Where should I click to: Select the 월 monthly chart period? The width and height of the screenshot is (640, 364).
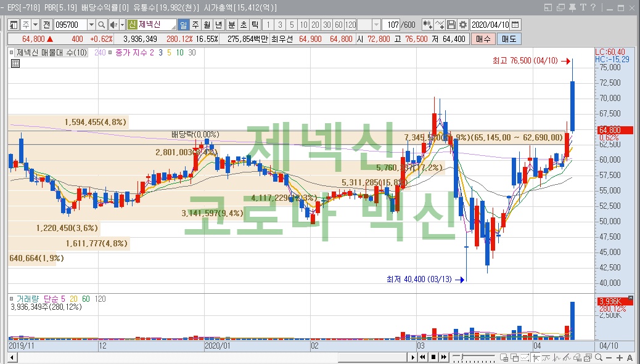pos(207,25)
